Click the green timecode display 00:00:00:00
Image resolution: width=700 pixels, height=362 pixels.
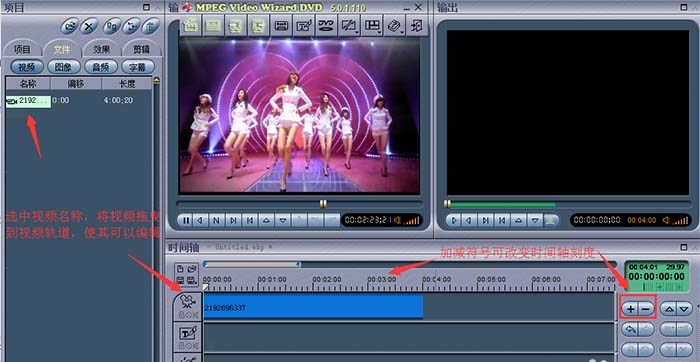pyautogui.click(x=656, y=277)
